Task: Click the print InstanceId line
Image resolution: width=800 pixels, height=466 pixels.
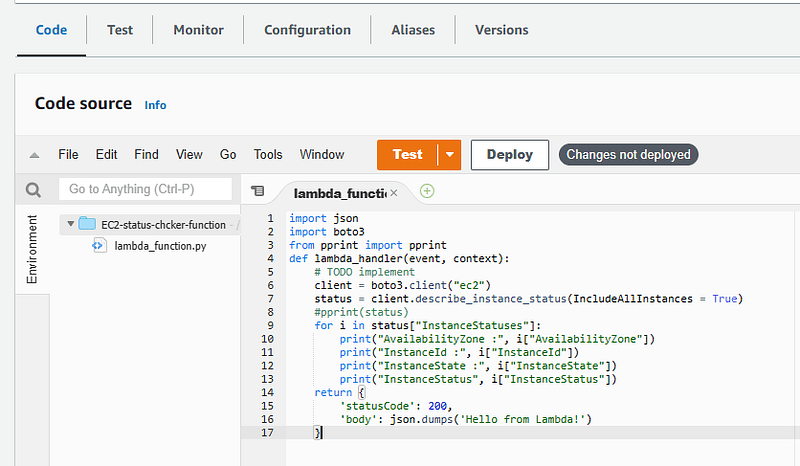Action: [x=459, y=353]
